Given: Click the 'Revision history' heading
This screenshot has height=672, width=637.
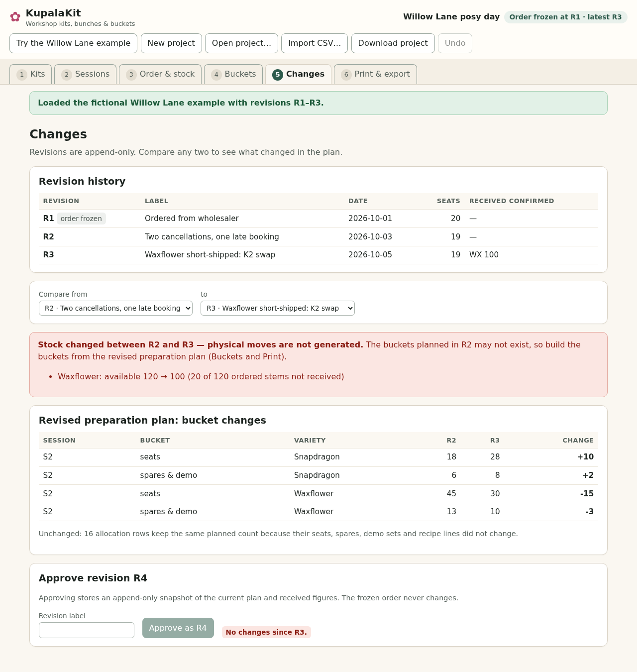Looking at the screenshot, I should 82,182.
